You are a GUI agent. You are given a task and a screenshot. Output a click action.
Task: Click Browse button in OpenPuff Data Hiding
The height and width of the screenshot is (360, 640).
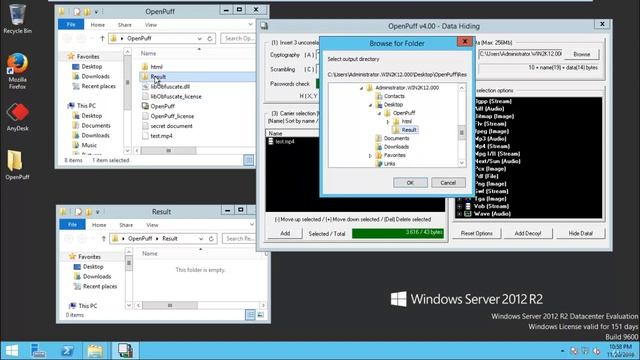[581, 54]
